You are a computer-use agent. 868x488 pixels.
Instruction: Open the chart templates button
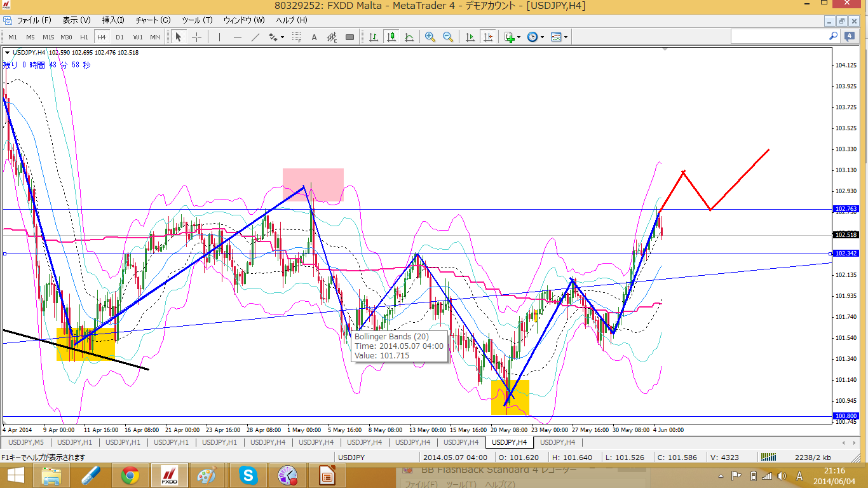[x=556, y=37]
